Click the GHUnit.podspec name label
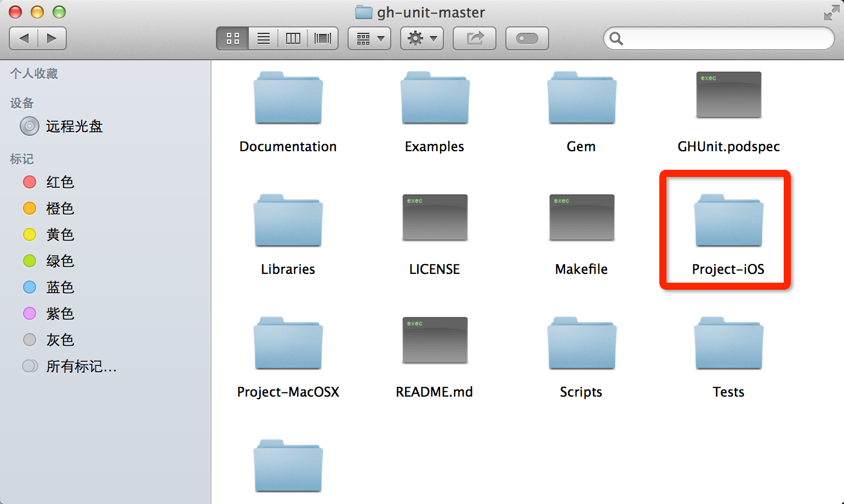844x504 pixels. (729, 146)
